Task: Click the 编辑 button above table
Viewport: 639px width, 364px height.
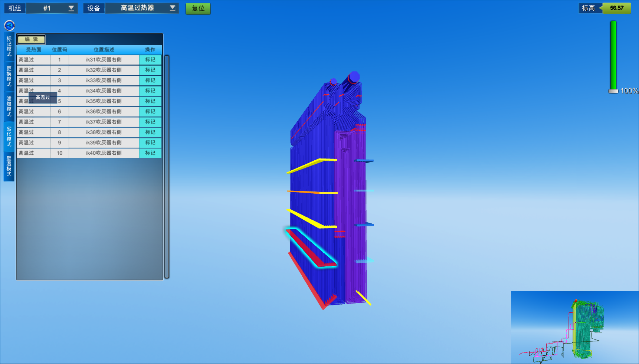Action: 32,39
